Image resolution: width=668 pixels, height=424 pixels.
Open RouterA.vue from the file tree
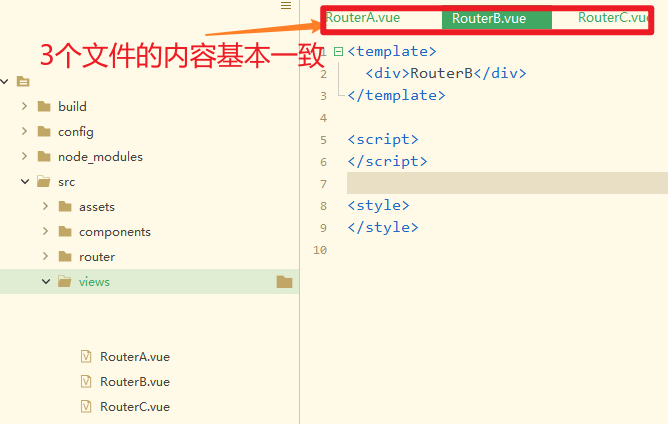(x=135, y=357)
